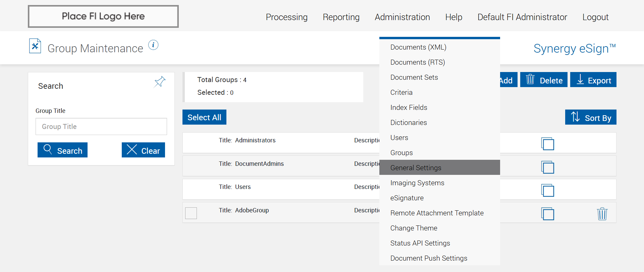Click copy icon in Users row

[x=547, y=190]
